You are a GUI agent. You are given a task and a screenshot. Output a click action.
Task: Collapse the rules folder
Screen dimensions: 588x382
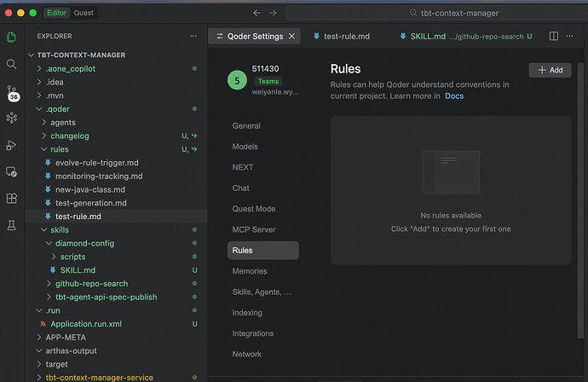[43, 149]
